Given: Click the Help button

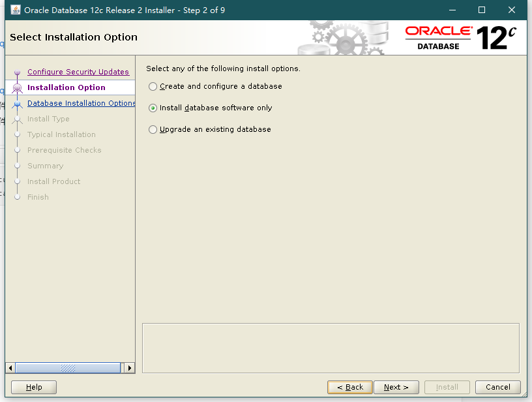Looking at the screenshot, I should [x=34, y=387].
